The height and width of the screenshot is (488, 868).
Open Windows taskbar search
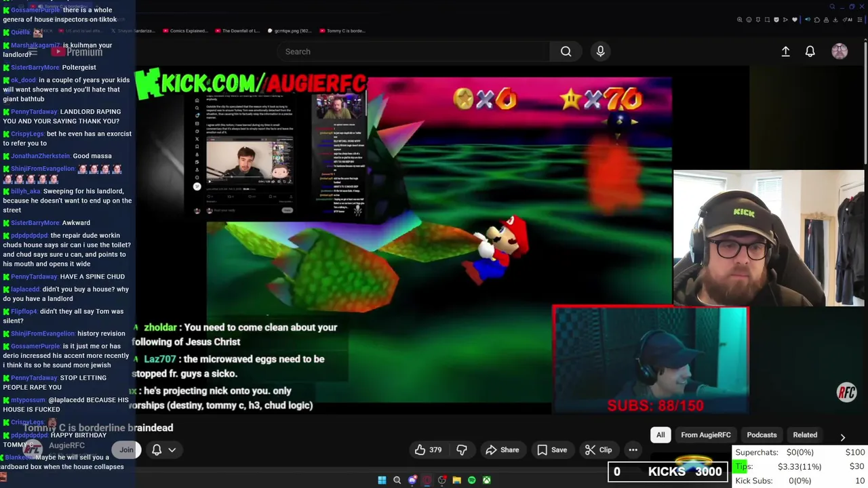coord(397,481)
